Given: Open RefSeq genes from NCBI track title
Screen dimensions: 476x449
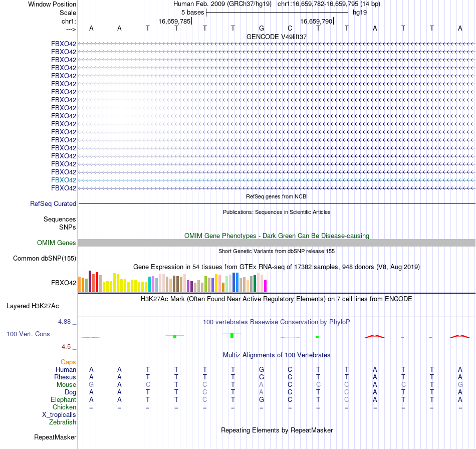Looking at the screenshot, I should (277, 196).
